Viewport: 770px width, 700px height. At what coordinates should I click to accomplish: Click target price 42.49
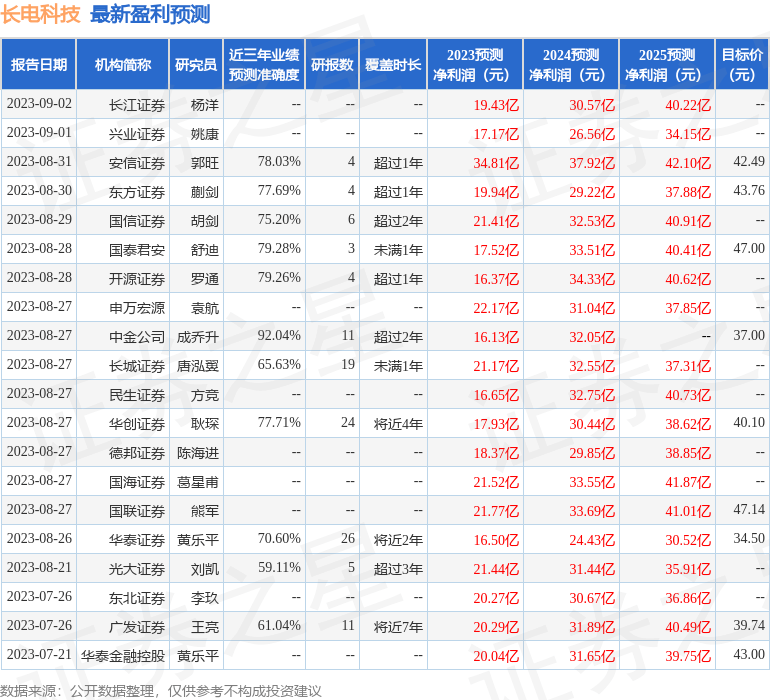coord(749,161)
